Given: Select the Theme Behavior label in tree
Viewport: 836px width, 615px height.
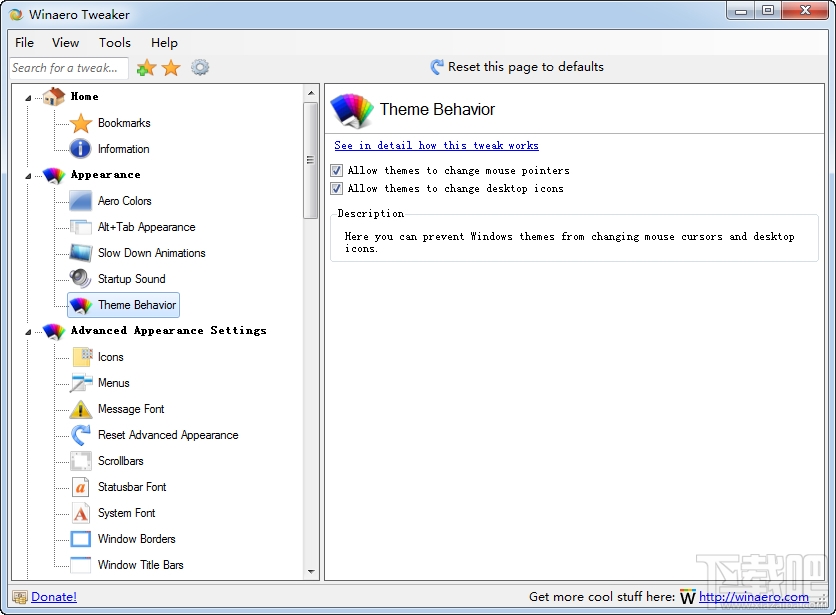Looking at the screenshot, I should point(137,305).
